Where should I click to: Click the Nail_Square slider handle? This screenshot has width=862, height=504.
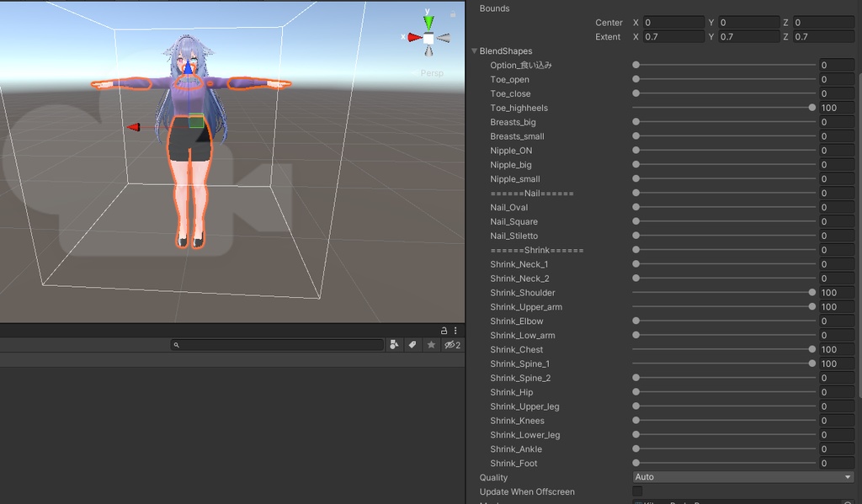[x=636, y=221]
